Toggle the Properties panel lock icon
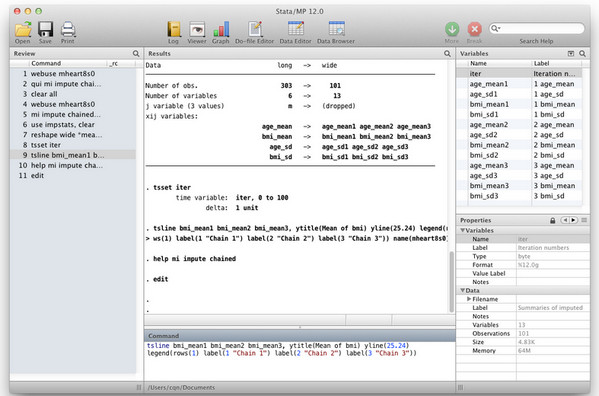The image size is (599, 396). click(x=552, y=220)
